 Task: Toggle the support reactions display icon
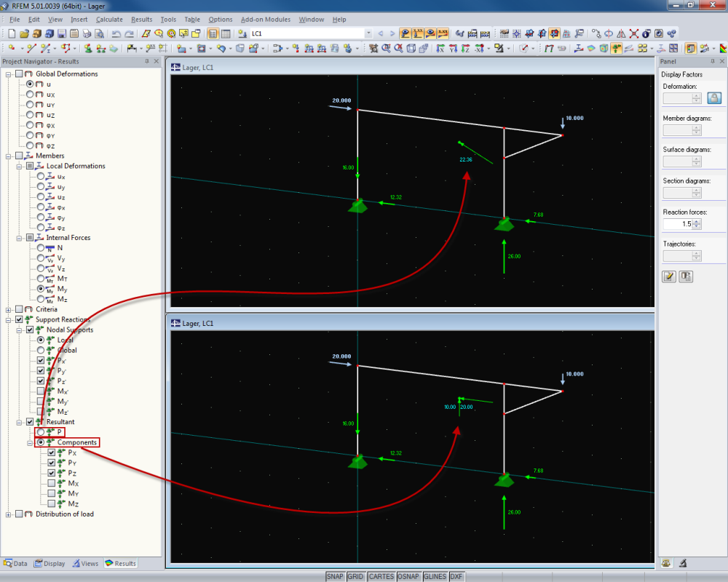coord(617,48)
